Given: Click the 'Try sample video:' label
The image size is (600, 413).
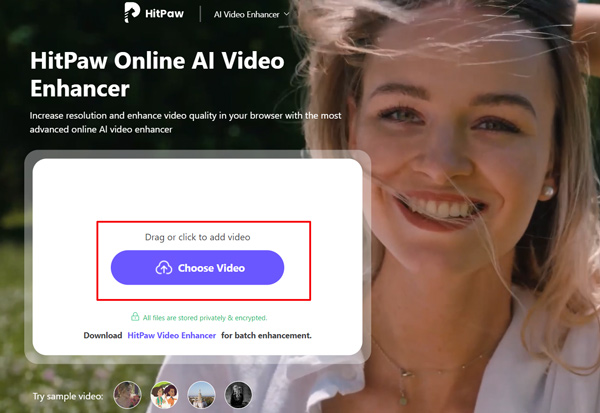Looking at the screenshot, I should [x=68, y=396].
